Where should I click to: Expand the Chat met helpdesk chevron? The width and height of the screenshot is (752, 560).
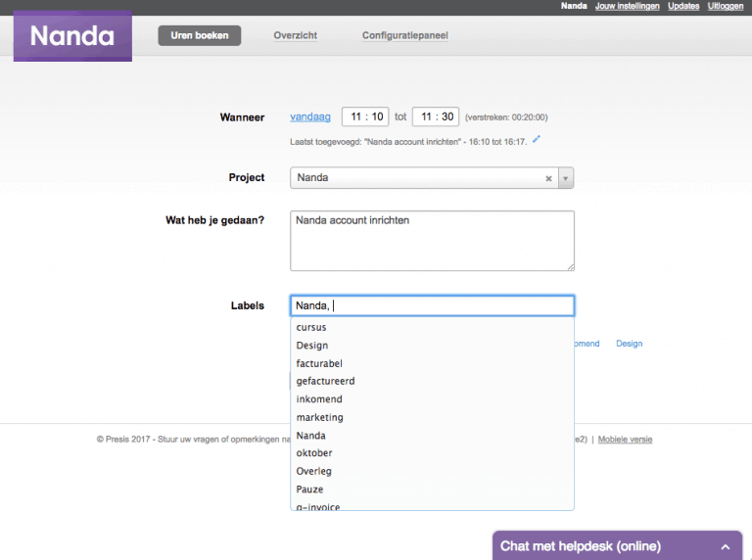click(726, 546)
